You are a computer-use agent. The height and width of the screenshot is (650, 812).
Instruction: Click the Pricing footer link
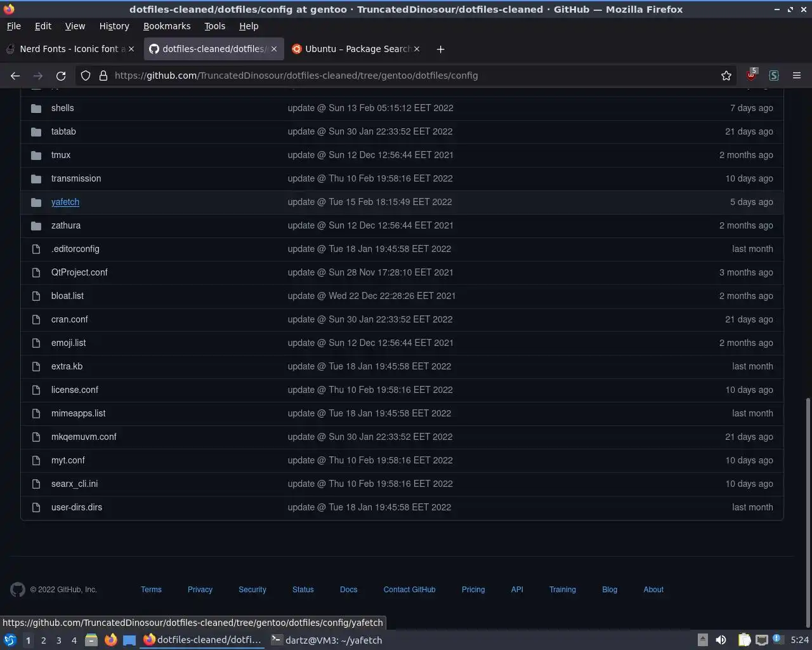pos(473,590)
